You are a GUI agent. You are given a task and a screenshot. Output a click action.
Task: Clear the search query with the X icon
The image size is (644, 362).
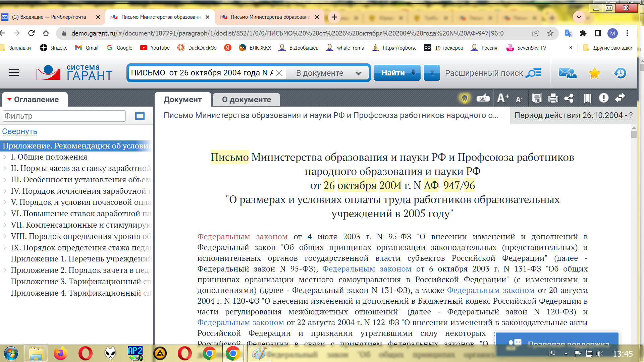coord(279,73)
